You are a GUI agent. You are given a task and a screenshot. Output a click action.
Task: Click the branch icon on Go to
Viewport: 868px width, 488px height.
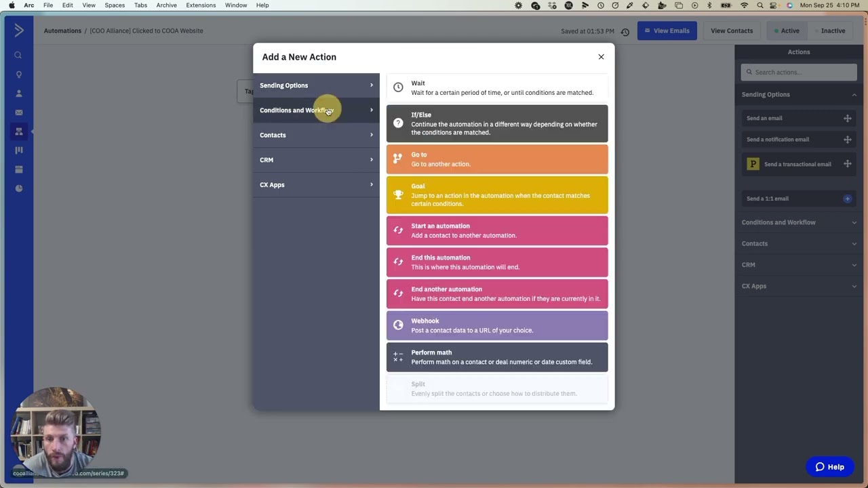pyautogui.click(x=398, y=159)
